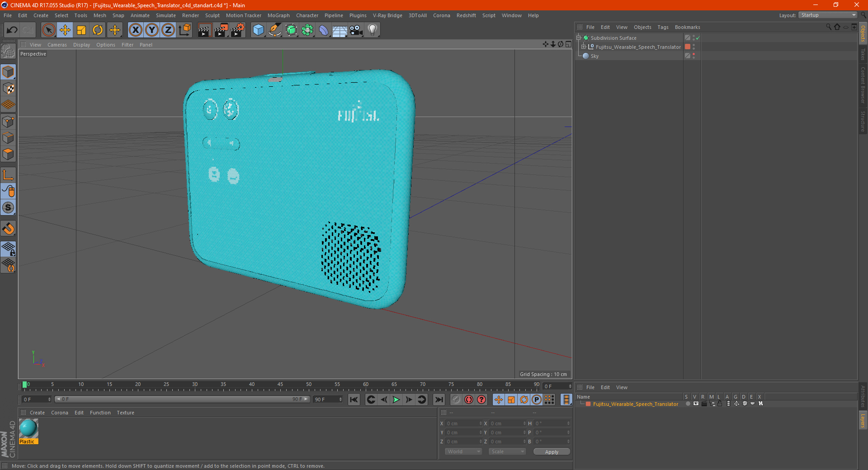Toggle Enable Snap magnet icon
The height and width of the screenshot is (470, 868).
click(x=8, y=229)
